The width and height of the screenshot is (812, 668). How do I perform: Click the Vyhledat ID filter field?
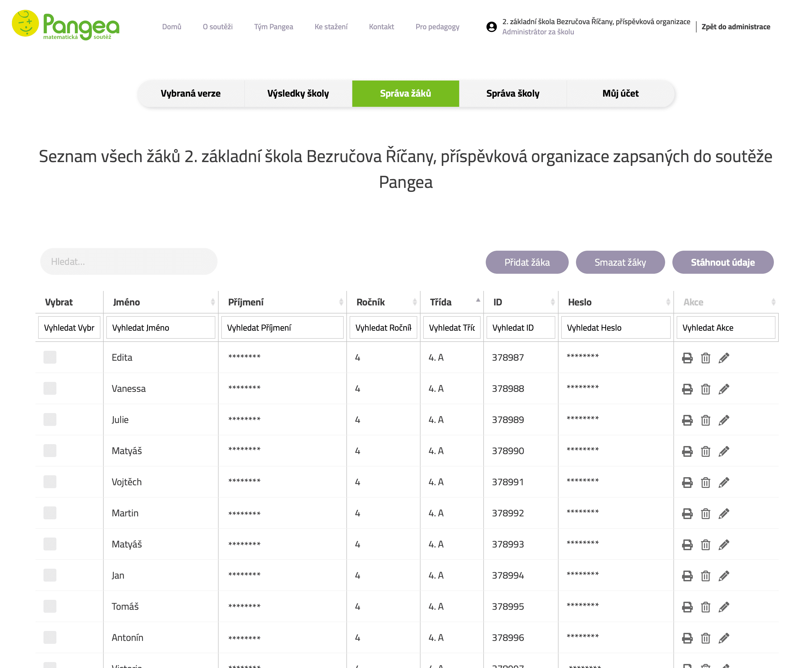(521, 327)
